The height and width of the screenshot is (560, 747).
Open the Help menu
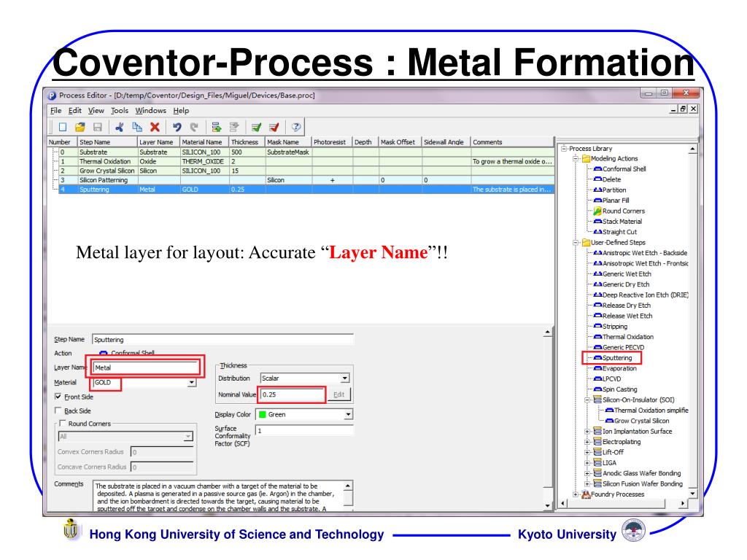pos(181,111)
